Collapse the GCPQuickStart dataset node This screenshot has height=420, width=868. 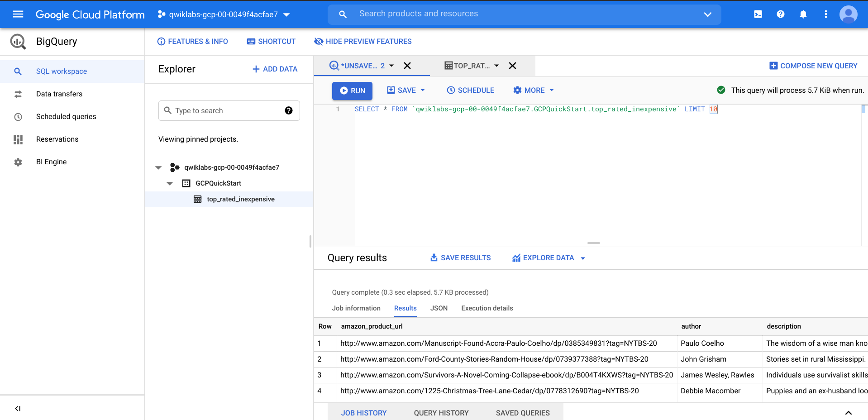170,183
